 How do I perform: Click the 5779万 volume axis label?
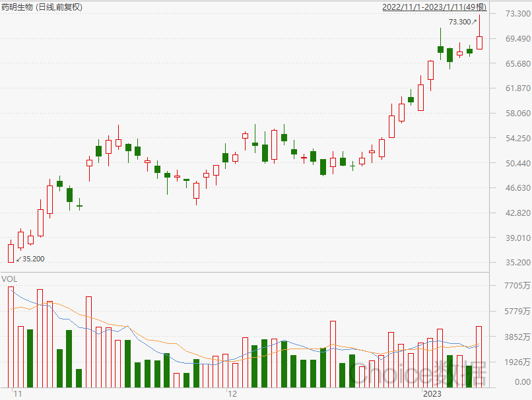517,311
